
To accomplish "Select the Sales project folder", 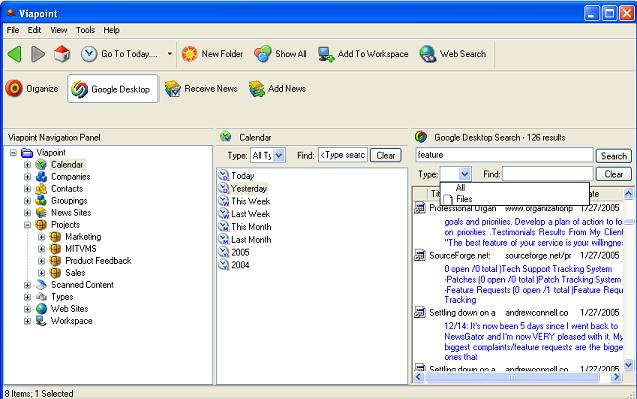I will (75, 273).
